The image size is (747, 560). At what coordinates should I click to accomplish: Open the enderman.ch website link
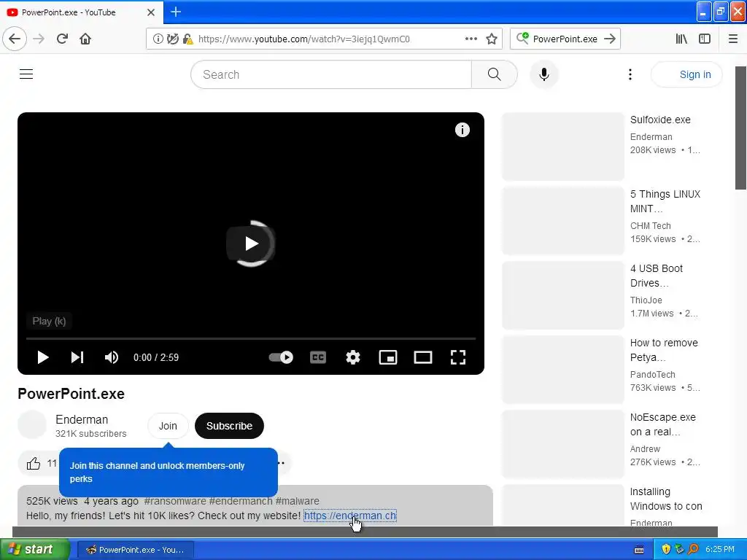349,516
